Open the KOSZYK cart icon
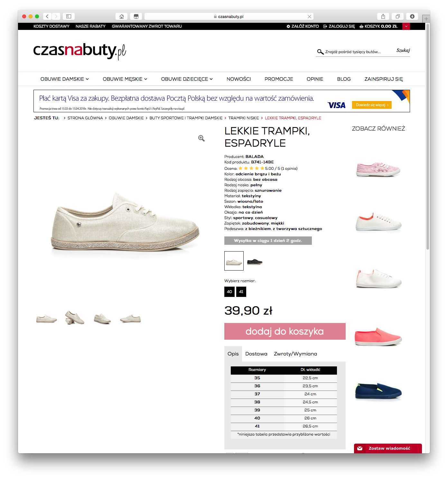 [x=361, y=26]
